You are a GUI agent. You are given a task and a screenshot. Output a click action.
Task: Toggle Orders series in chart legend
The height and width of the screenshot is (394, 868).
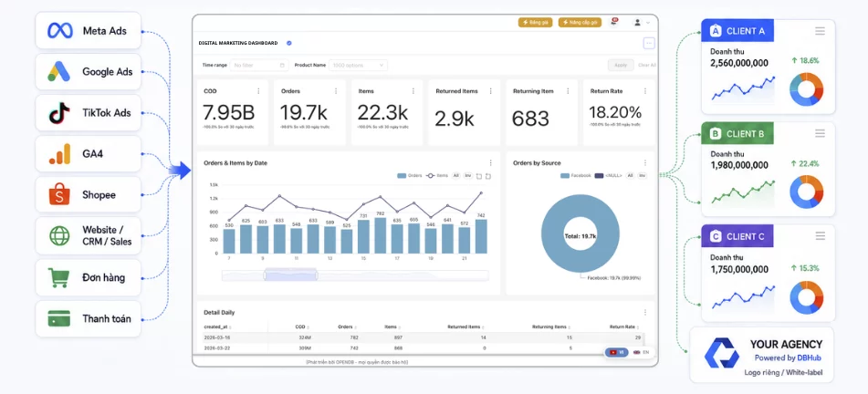pyautogui.click(x=410, y=175)
